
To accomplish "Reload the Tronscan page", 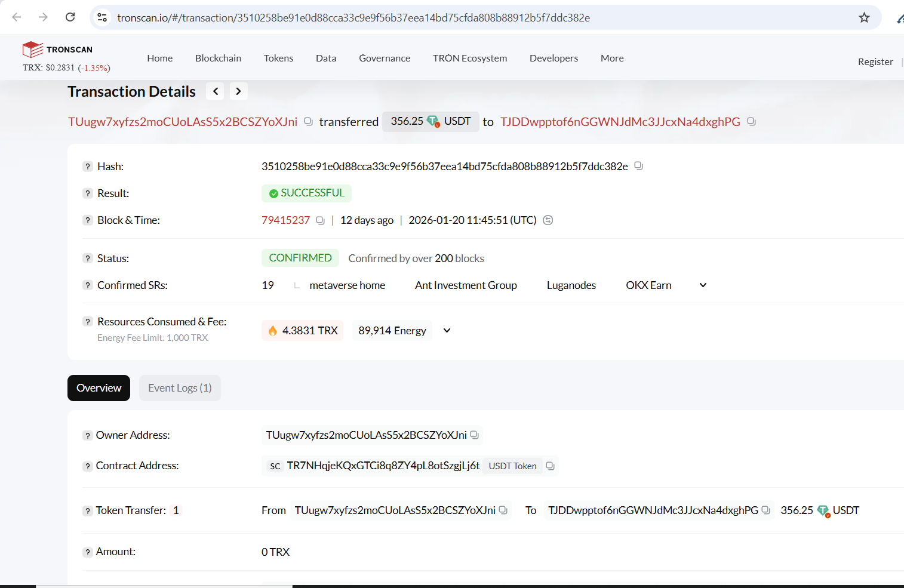I will [70, 17].
